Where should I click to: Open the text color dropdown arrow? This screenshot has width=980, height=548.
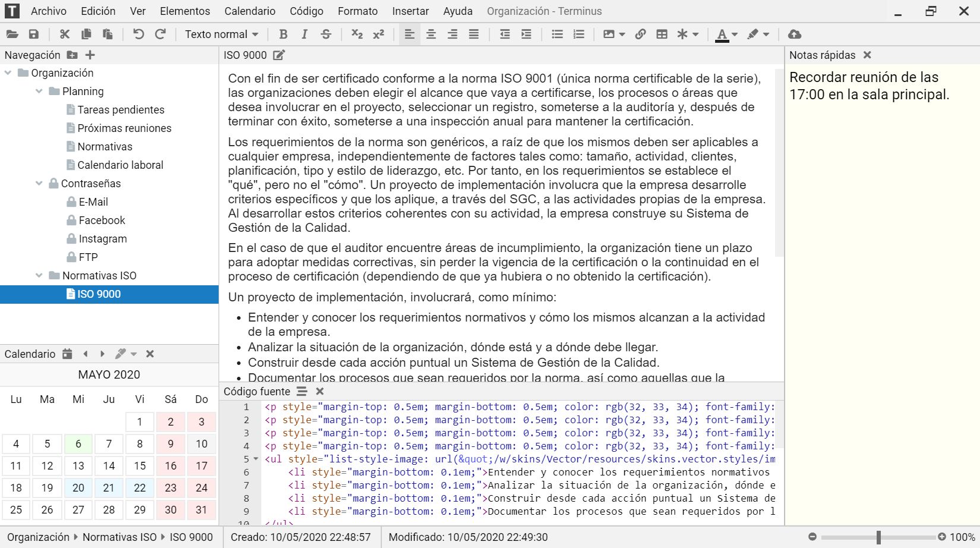tap(735, 34)
